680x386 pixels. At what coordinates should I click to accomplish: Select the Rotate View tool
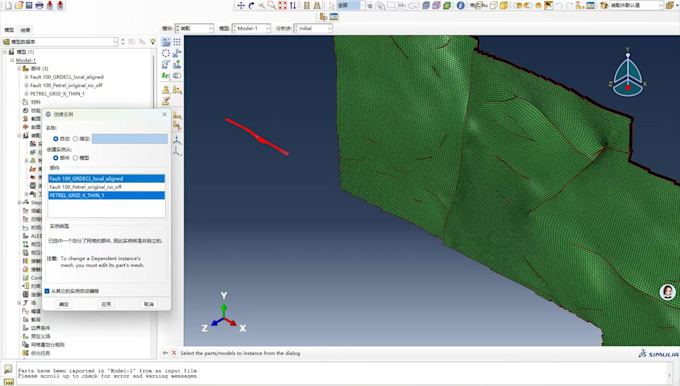[x=251, y=6]
